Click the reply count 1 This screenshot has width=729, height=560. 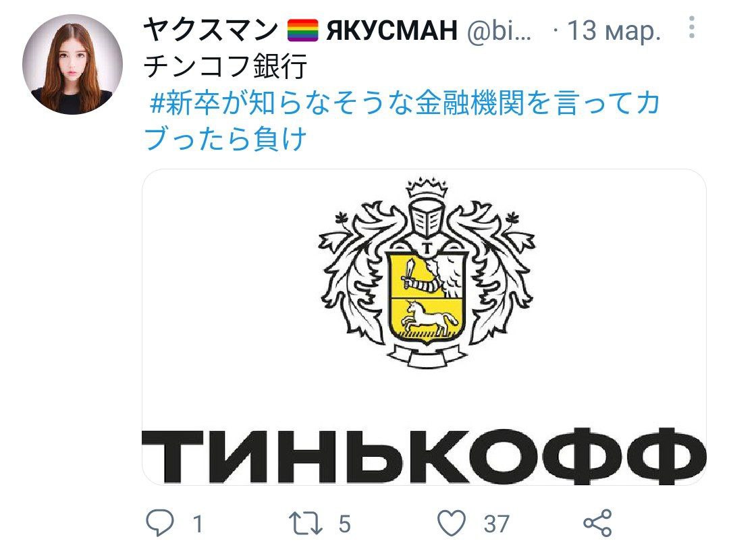(x=198, y=524)
